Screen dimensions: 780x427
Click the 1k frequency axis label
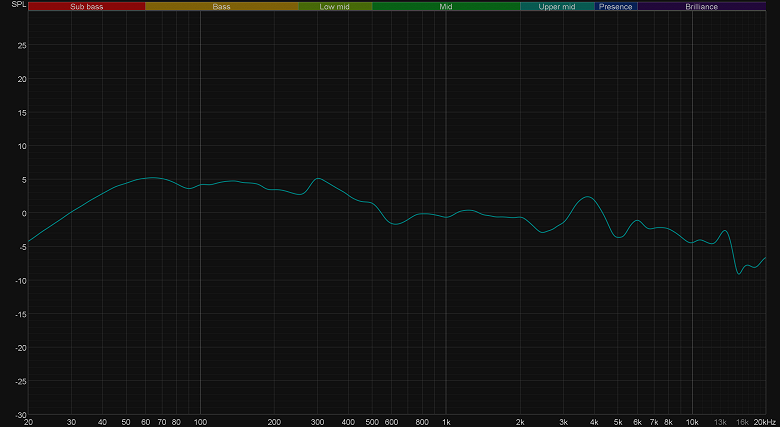tap(446, 422)
